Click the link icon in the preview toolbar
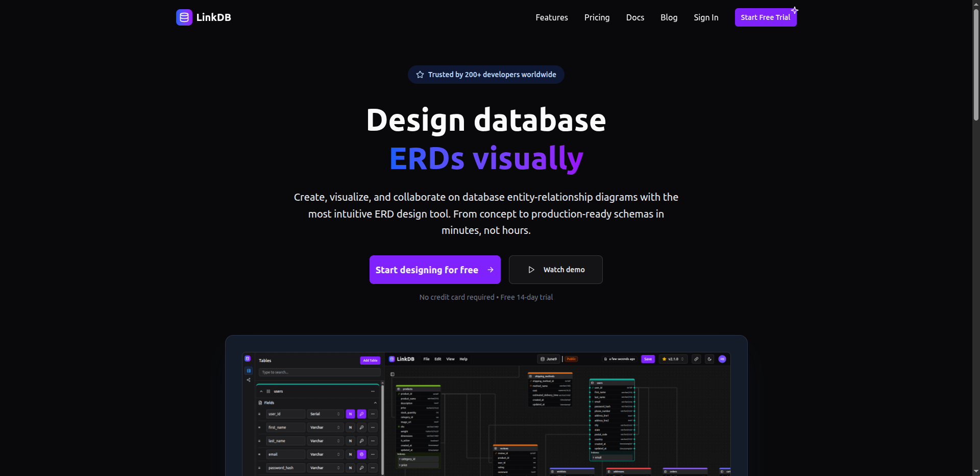This screenshot has width=980, height=476. 696,359
